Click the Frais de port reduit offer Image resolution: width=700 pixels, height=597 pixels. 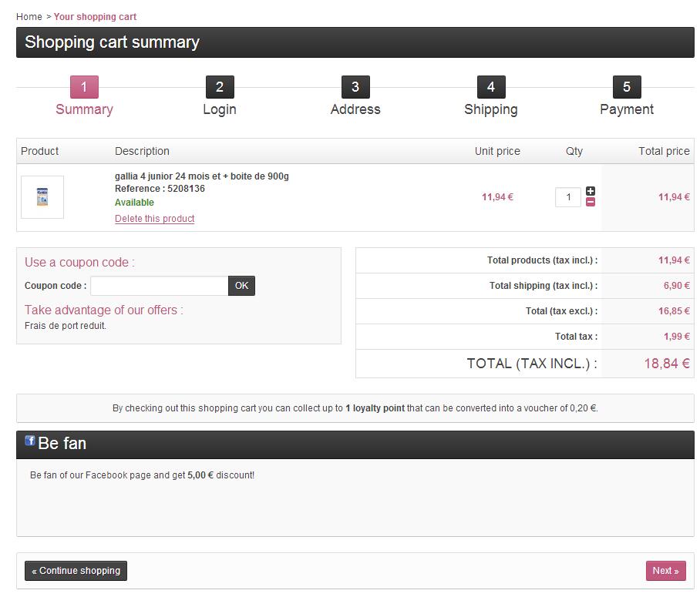click(x=66, y=326)
